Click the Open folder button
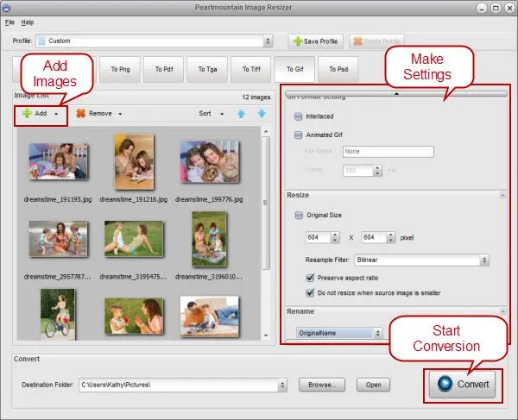The height and width of the screenshot is (420, 518). 373,385
